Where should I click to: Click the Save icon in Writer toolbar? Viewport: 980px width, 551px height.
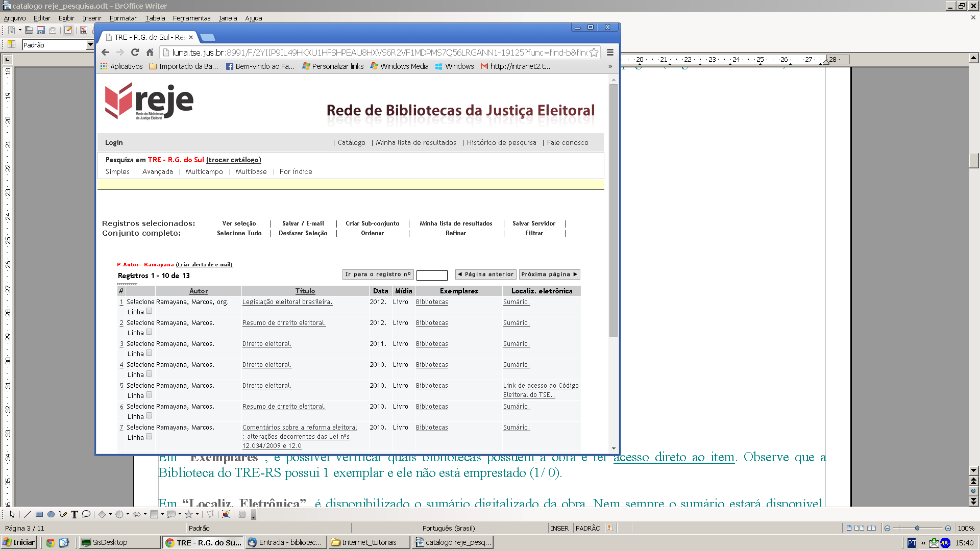pyautogui.click(x=41, y=31)
